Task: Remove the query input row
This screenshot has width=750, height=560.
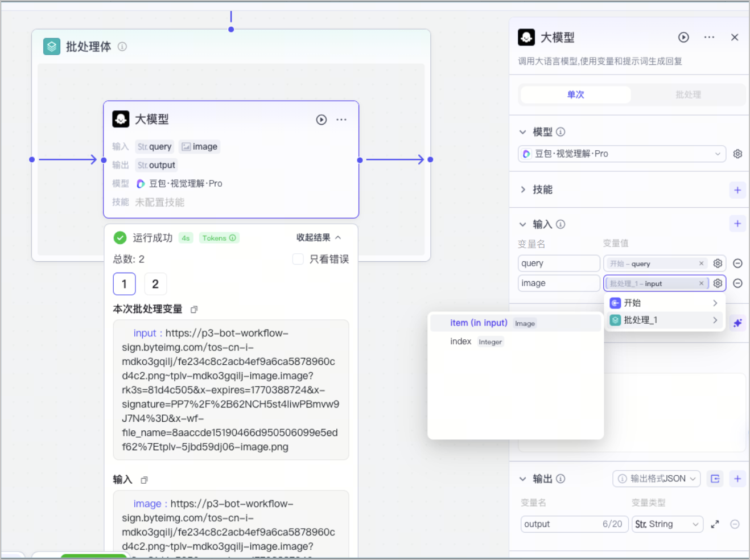Action: (737, 263)
